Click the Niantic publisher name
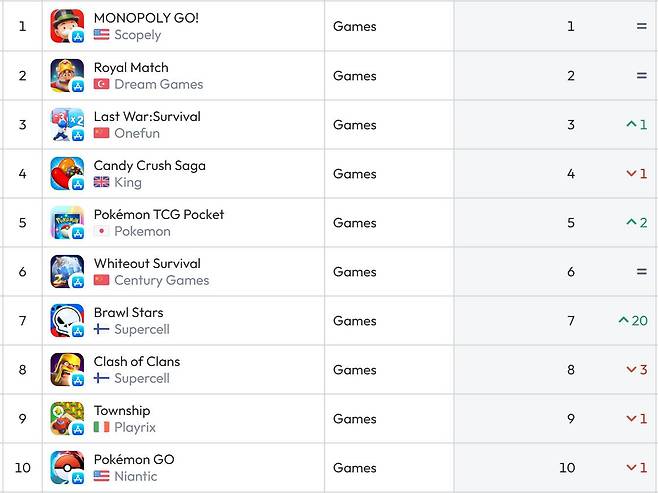658x493 pixels. tap(135, 476)
